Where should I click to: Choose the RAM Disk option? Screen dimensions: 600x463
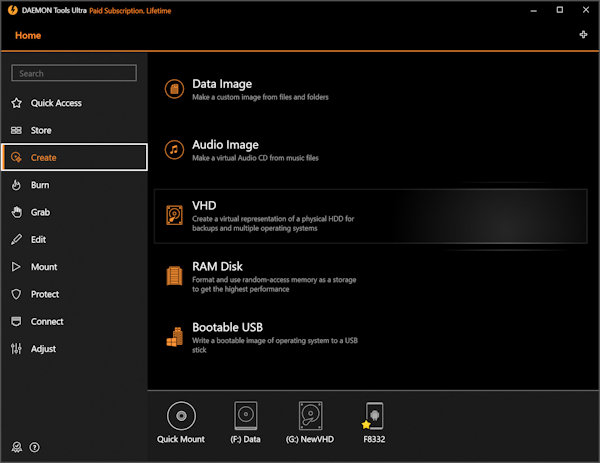pyautogui.click(x=370, y=277)
